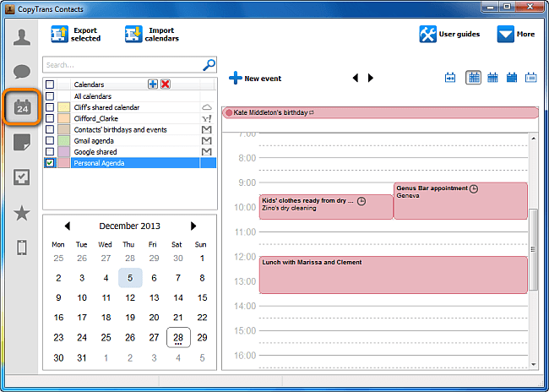
Task: Click the Google shared color swatch
Action: coord(63,152)
